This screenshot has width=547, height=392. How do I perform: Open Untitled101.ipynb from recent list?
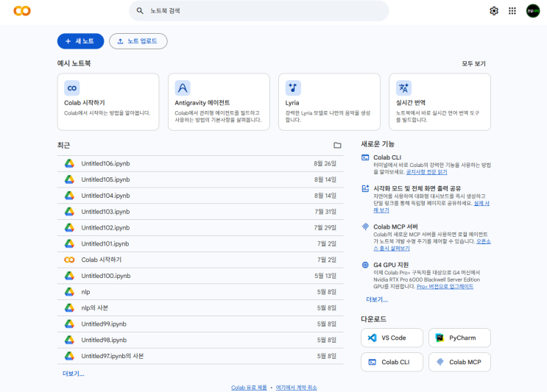(x=200, y=243)
